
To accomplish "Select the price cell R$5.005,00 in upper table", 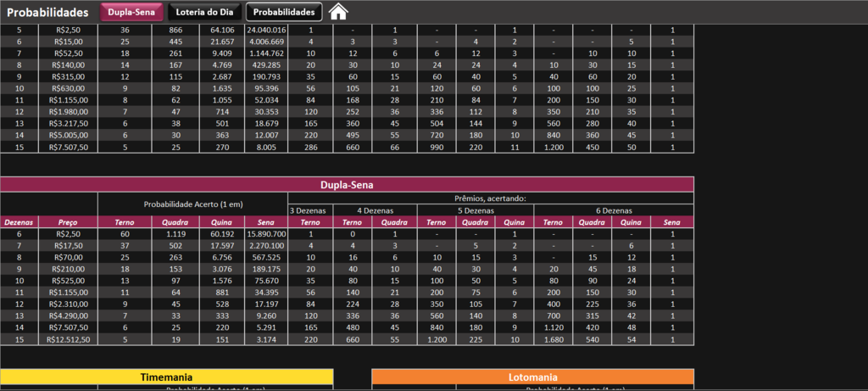I will [68, 135].
